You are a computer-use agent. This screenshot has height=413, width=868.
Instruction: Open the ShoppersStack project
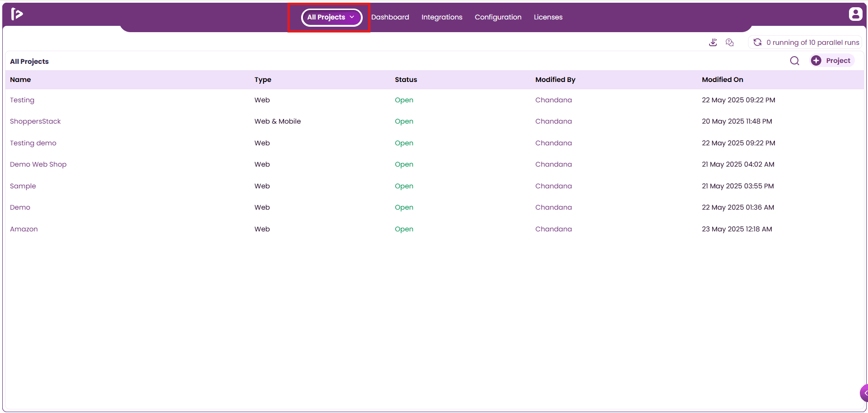[x=35, y=121]
